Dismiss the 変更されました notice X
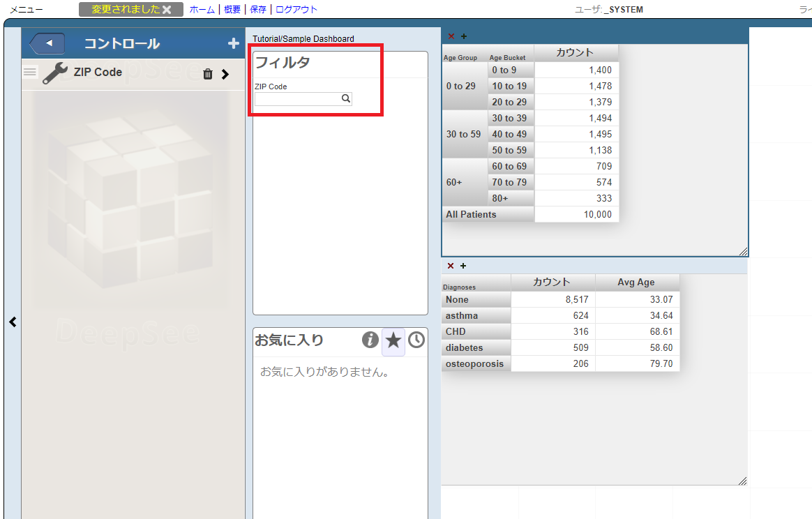Viewport: 812px width, 519px height. (167, 10)
